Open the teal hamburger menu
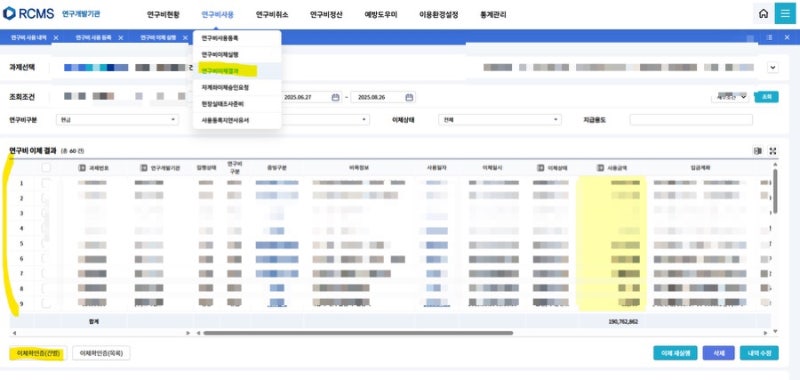Screen dimensions: 800x380 tap(785, 14)
